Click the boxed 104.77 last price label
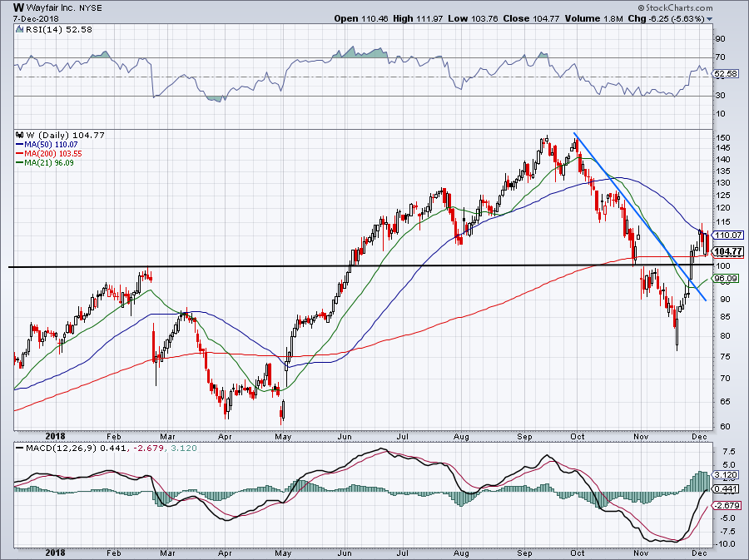The height and width of the screenshot is (560, 749). coord(728,251)
